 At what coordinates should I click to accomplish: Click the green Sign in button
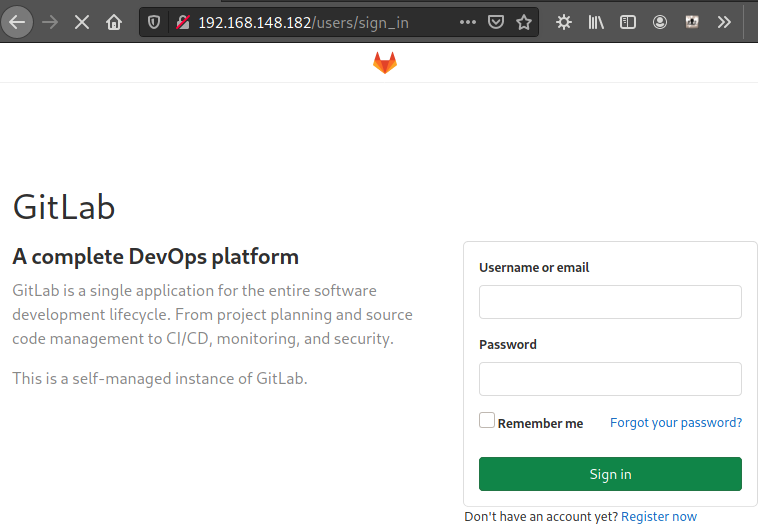[x=610, y=474]
